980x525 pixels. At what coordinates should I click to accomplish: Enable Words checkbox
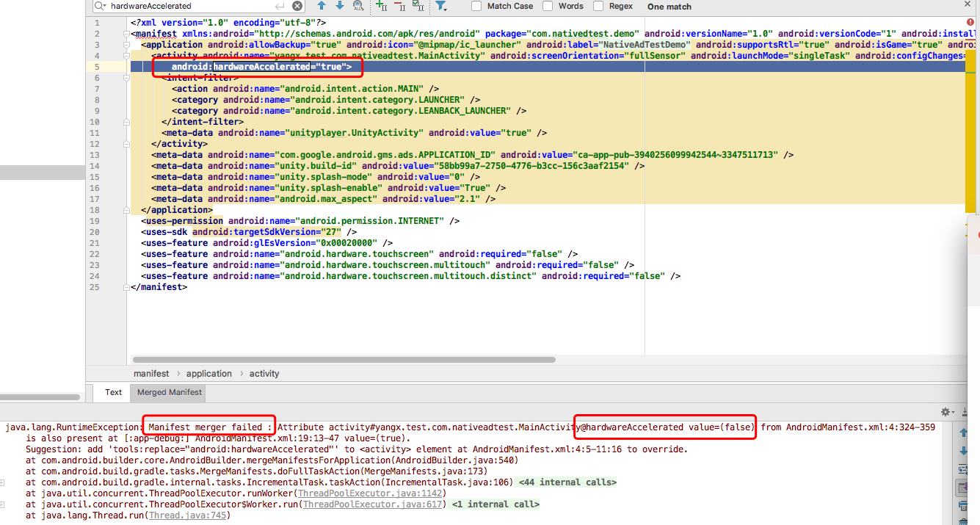(548, 6)
